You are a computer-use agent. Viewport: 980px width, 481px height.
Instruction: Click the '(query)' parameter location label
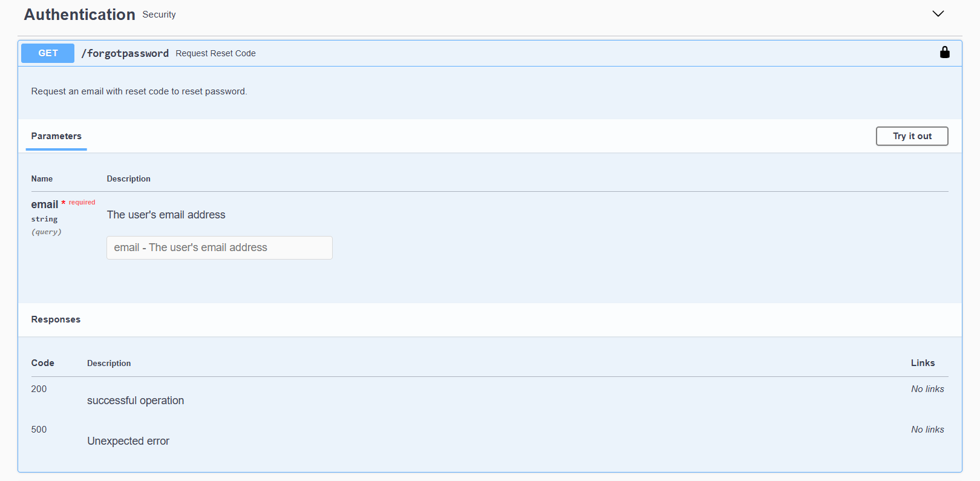[x=47, y=232]
